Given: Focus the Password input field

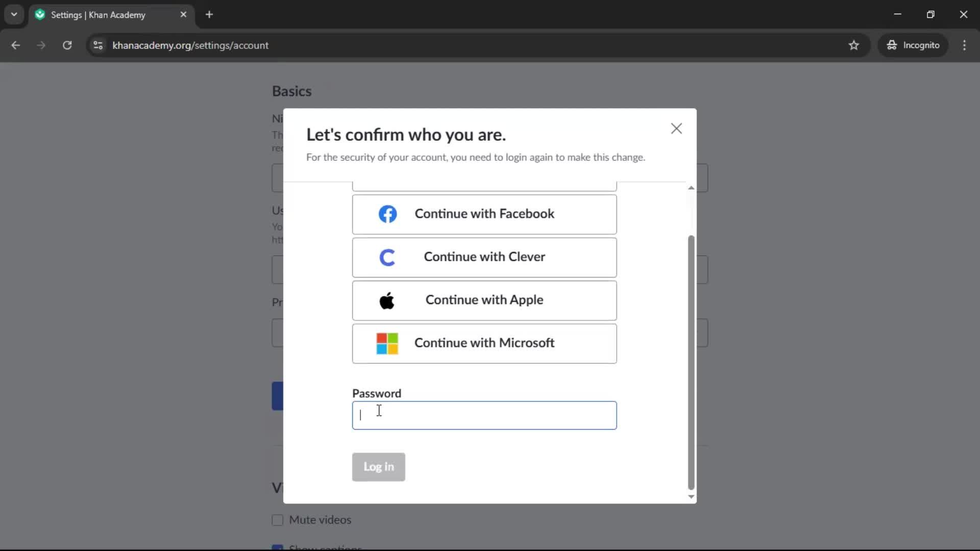Looking at the screenshot, I should click(x=484, y=415).
